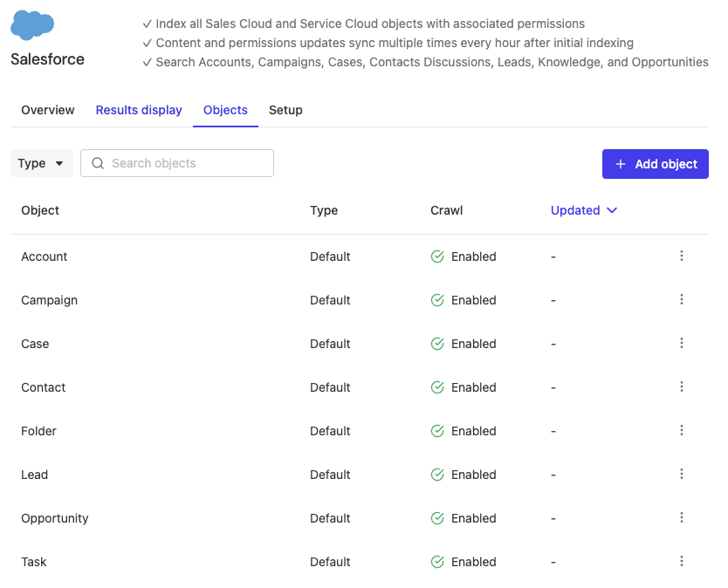
Task: Click the Folder row's three-dot icon
Action: point(682,431)
